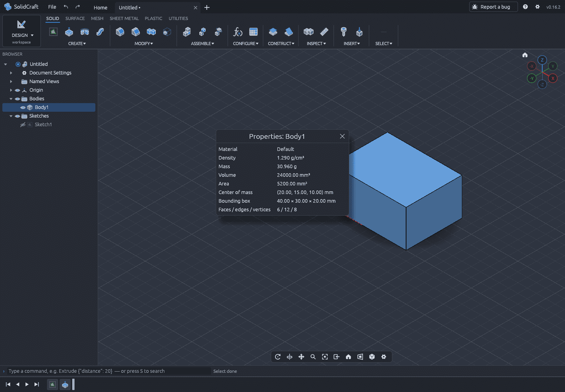Select the Zoom magnifier icon

313,357
